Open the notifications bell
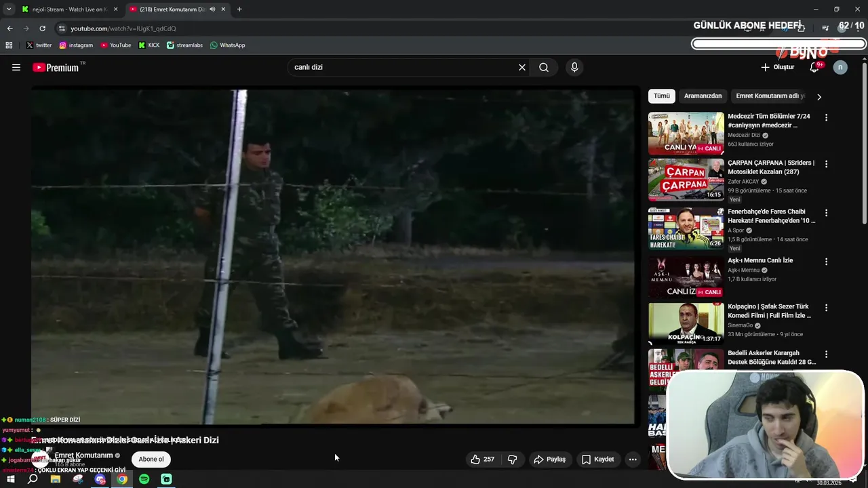This screenshot has width=868, height=488. [814, 67]
